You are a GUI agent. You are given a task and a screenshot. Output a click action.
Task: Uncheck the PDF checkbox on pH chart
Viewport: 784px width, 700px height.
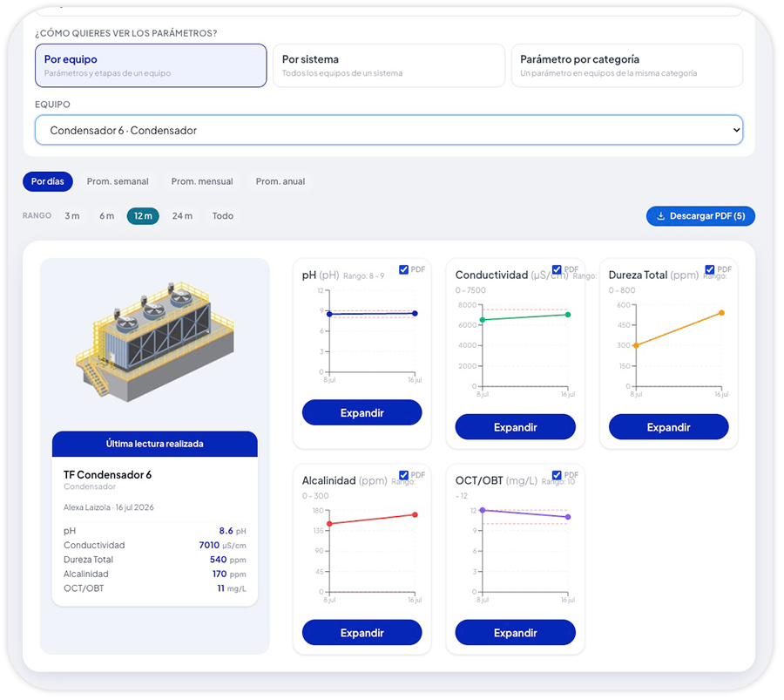pyautogui.click(x=403, y=269)
